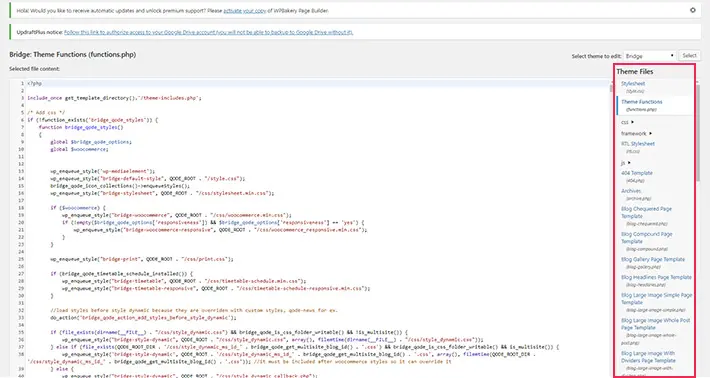The width and height of the screenshot is (710, 378).
Task: Click the 'Bridge: Theme Functions (functions.php)' heading
Action: [x=72, y=54]
